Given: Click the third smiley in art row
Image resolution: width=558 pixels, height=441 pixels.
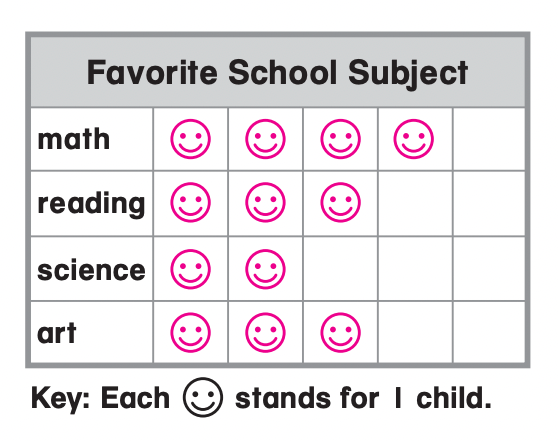Looking at the screenshot, I should (x=341, y=332).
